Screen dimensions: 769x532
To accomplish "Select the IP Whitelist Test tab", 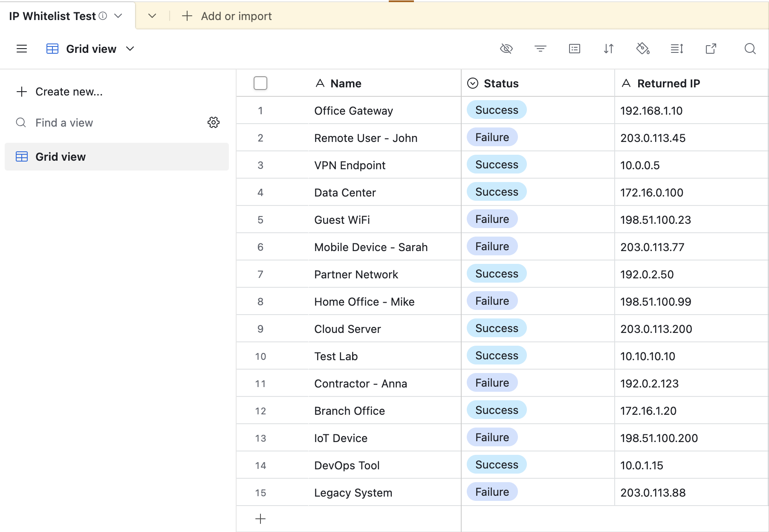I will pos(68,16).
